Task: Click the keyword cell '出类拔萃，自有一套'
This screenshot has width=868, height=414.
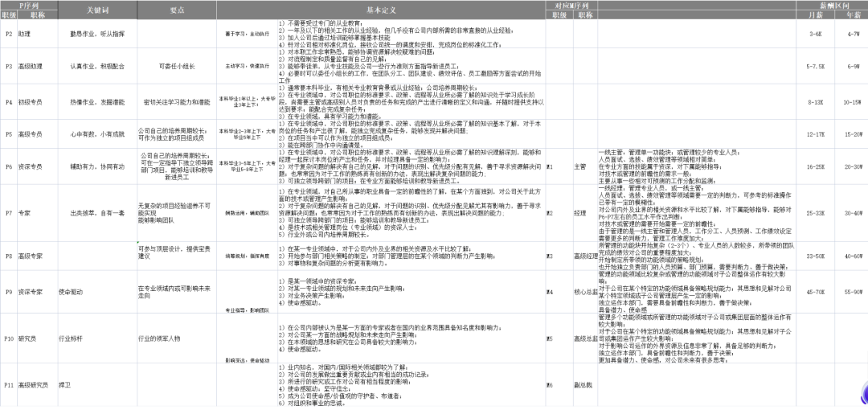Action: tap(97, 212)
